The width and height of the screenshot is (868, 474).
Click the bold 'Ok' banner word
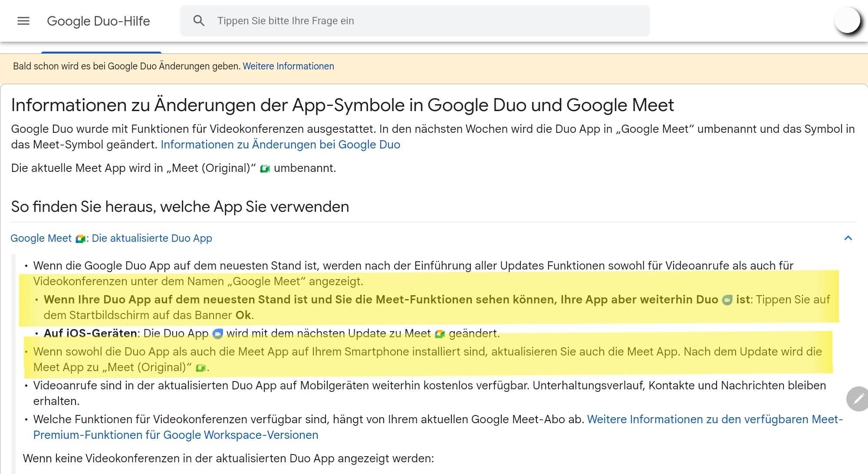point(243,315)
